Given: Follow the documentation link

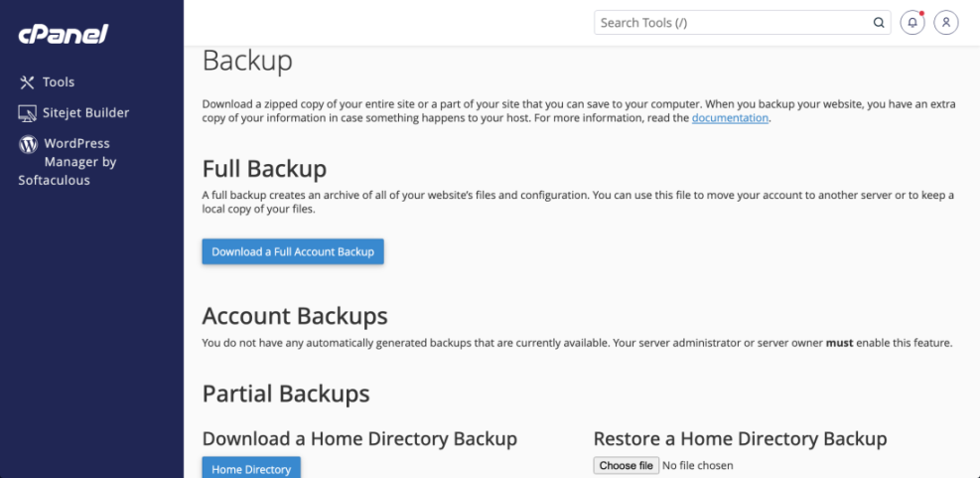Looking at the screenshot, I should coord(730,117).
